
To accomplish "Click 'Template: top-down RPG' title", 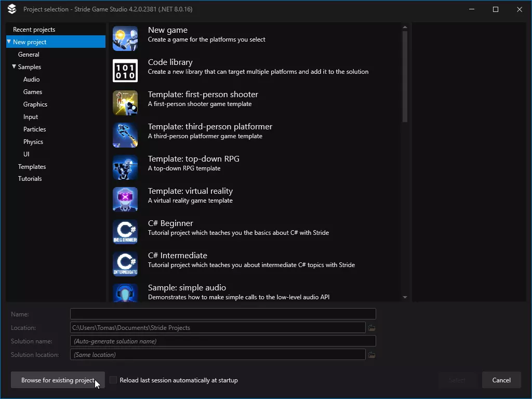I will point(193,159).
